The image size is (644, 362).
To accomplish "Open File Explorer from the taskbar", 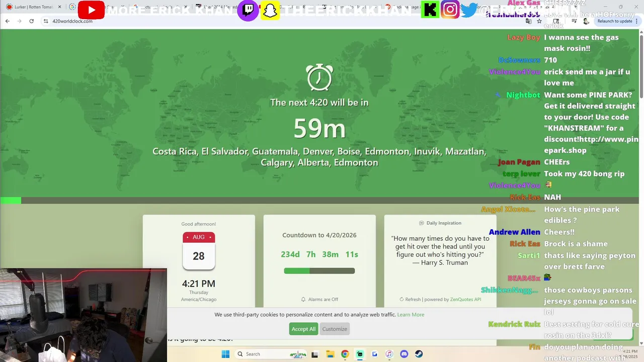I will click(330, 354).
